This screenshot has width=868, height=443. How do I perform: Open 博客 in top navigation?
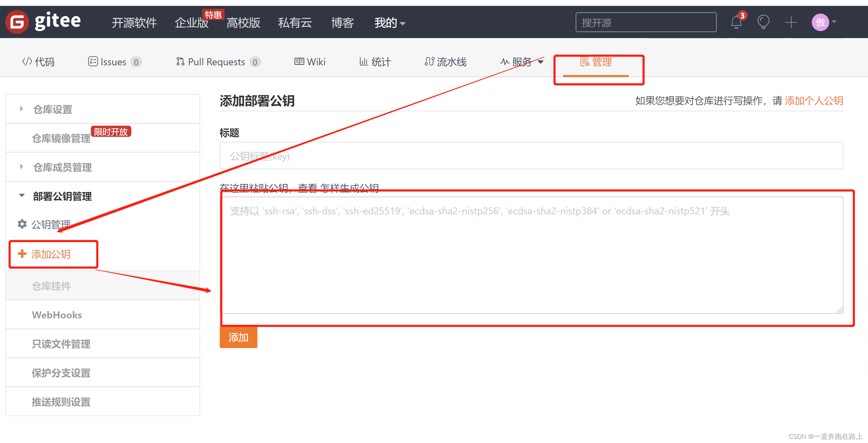coord(343,23)
